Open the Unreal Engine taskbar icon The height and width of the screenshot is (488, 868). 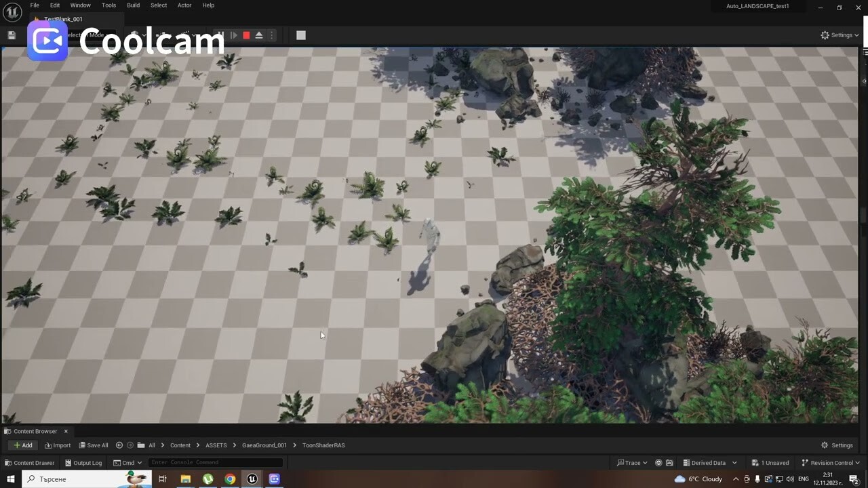pos(252,479)
